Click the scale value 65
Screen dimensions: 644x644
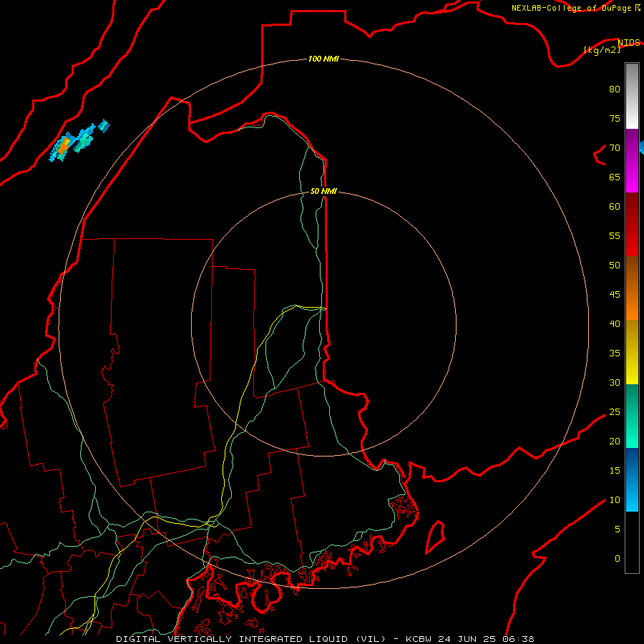tap(615, 177)
